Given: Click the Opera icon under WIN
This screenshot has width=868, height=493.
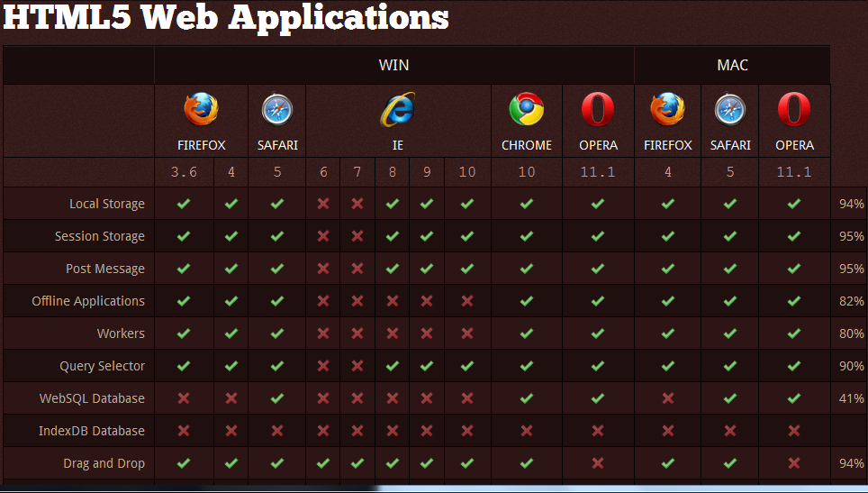Looking at the screenshot, I should click(x=598, y=109).
